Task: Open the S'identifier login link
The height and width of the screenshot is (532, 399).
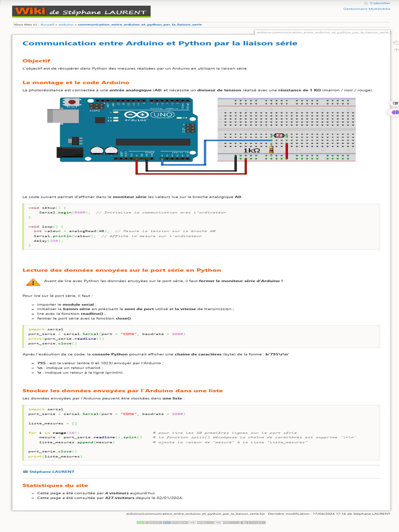Action: point(380,3)
